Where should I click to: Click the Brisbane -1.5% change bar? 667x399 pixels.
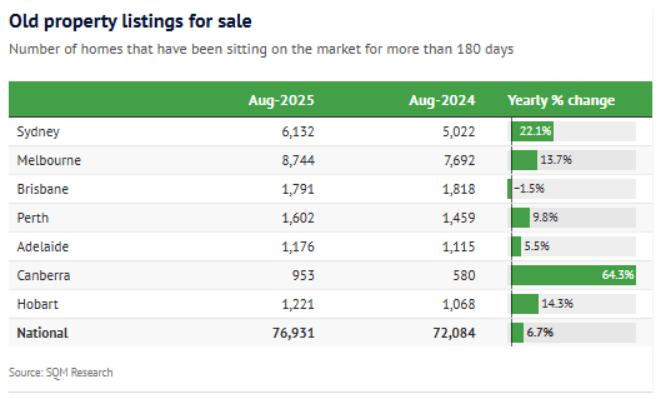point(509,189)
